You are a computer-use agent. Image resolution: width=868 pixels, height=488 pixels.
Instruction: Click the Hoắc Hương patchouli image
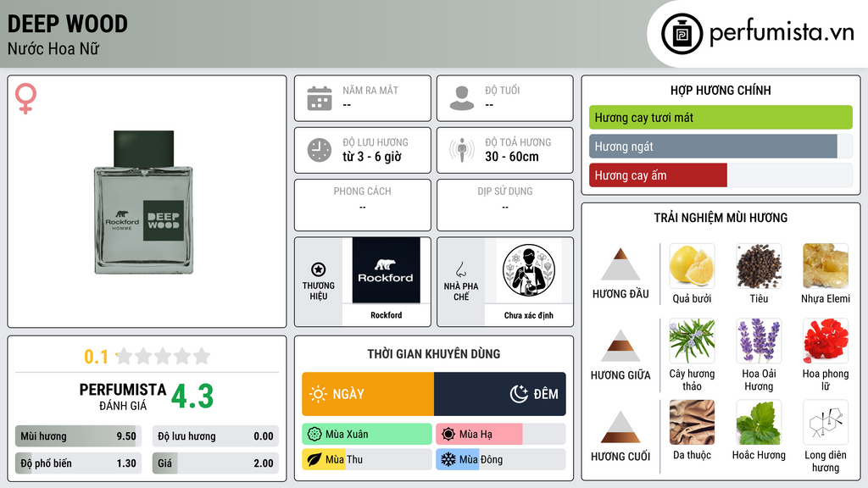pos(759,423)
